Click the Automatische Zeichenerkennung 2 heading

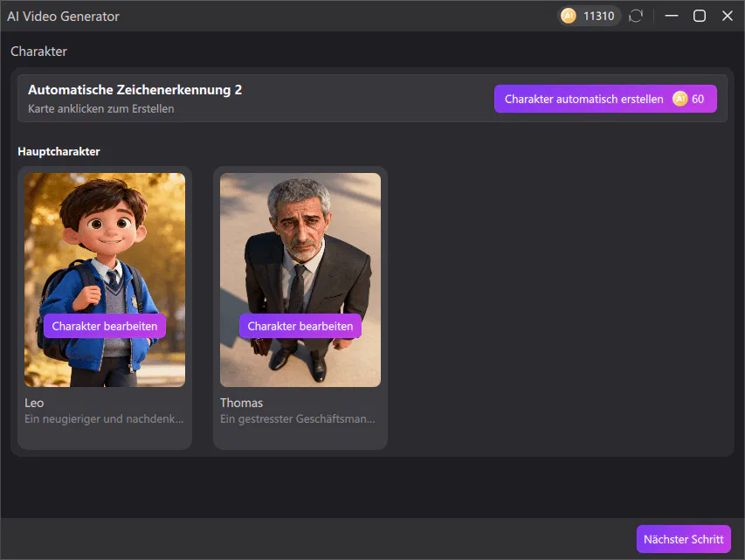pos(135,90)
